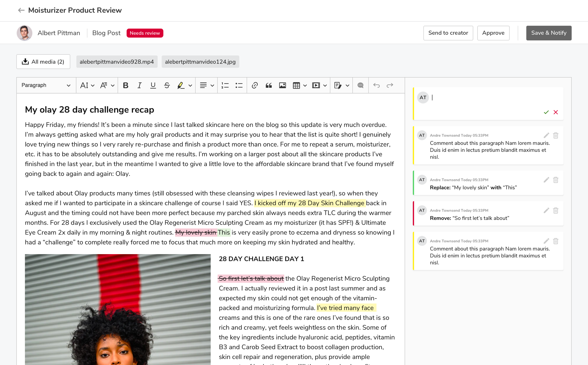Insert a numbered list
Viewport: 588px width, 365px height.
point(225,85)
